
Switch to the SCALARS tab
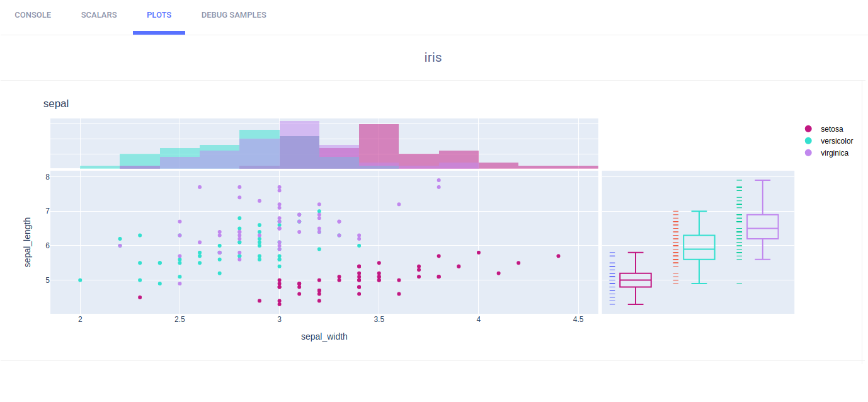point(99,15)
